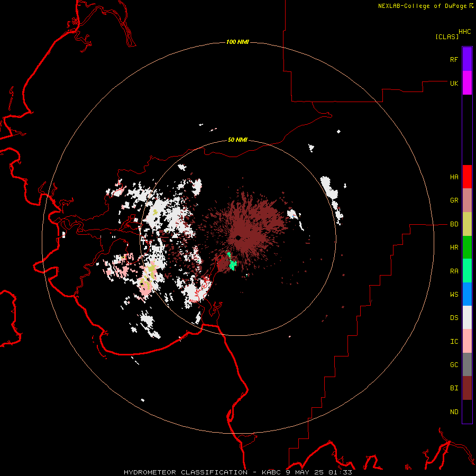476x476 pixels.
Task: Click the dark green HR legend swatch
Action: coord(467,248)
